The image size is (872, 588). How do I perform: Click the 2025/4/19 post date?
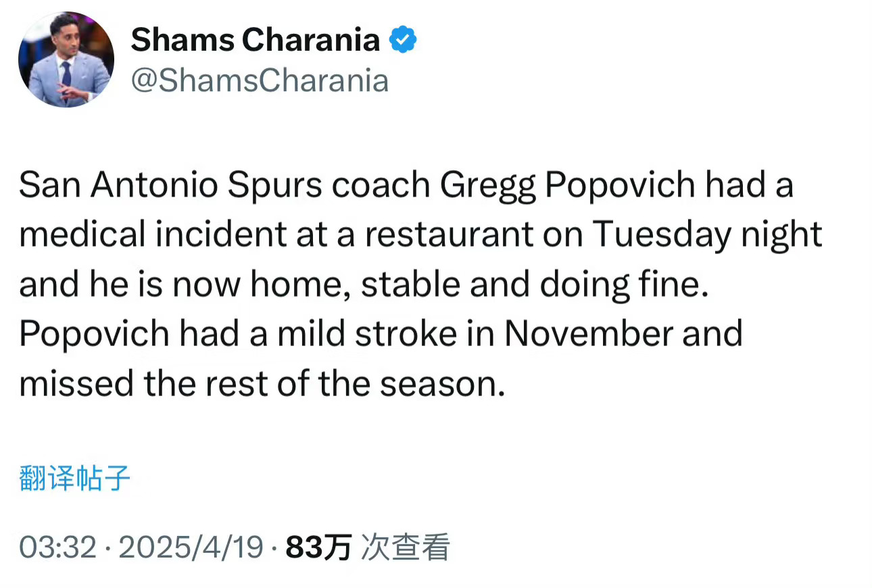pos(191,547)
